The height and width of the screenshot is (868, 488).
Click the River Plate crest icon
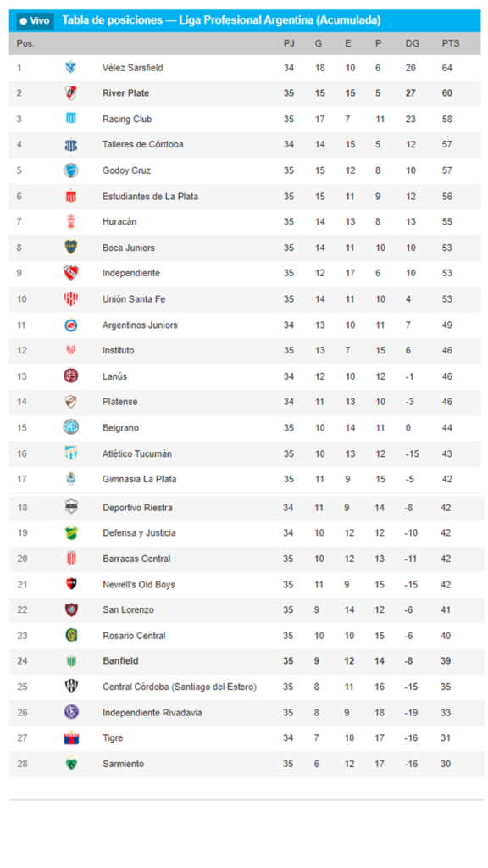[x=71, y=93]
